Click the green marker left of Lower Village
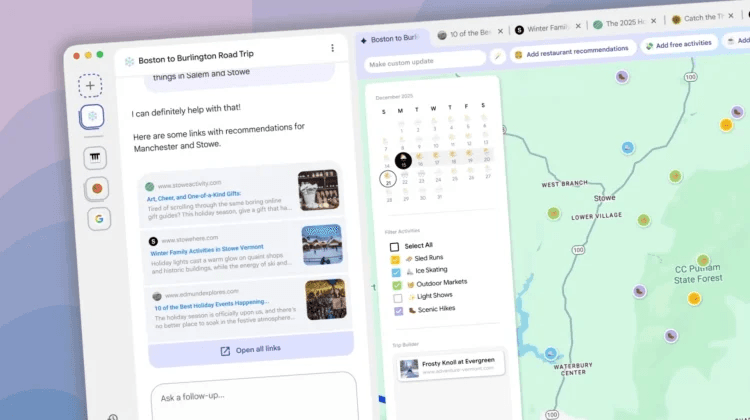This screenshot has width=750, height=420. pyautogui.click(x=553, y=213)
